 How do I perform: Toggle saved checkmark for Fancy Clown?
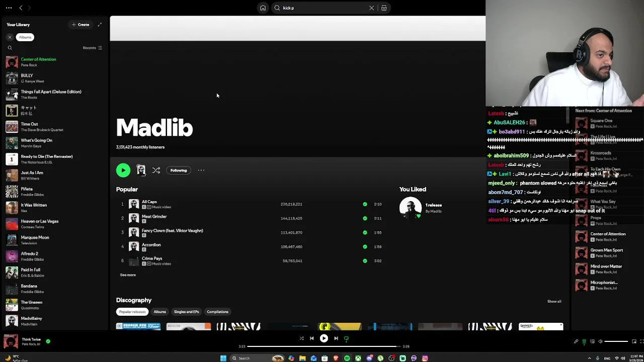point(365,232)
